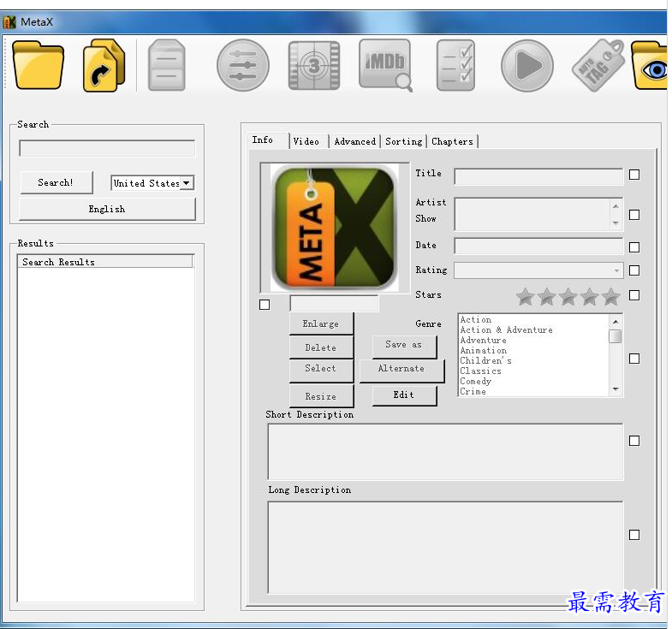Viewport: 672px width, 629px height.
Task: Switch to the Video tab
Action: click(x=306, y=141)
